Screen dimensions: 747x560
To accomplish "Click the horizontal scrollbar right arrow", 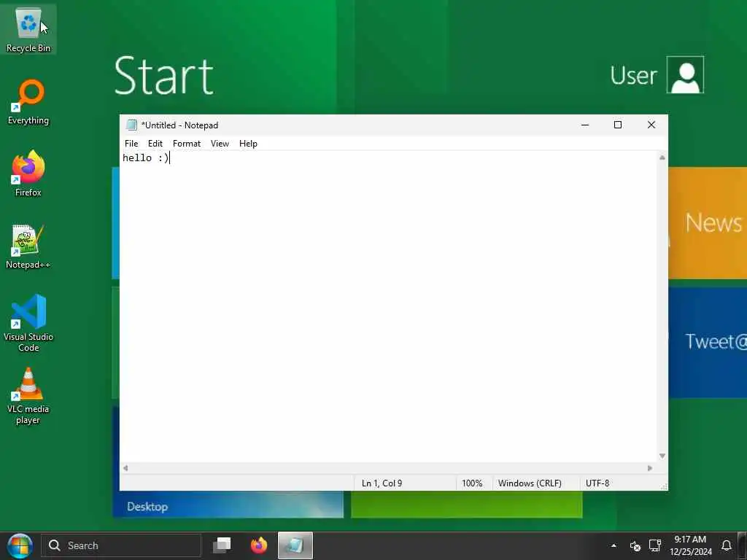I will click(650, 468).
